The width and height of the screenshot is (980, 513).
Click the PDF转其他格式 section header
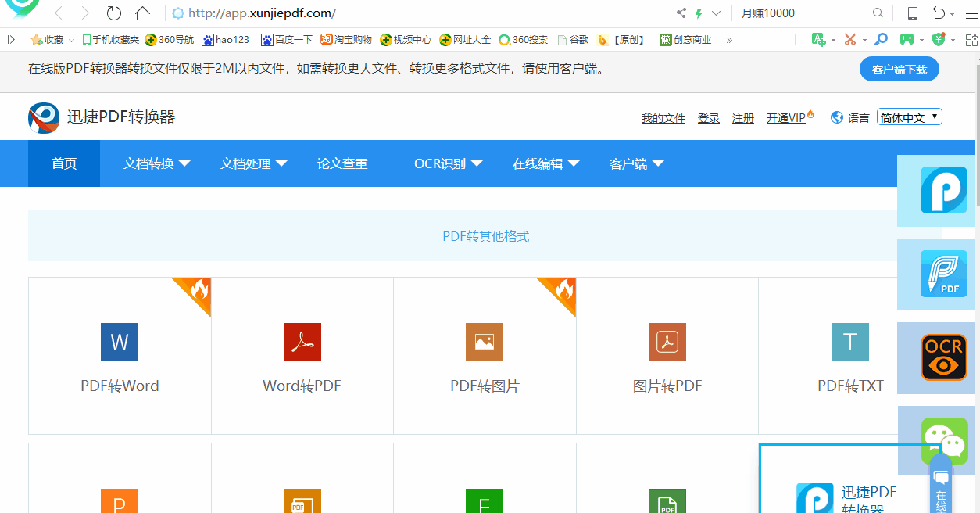point(485,236)
